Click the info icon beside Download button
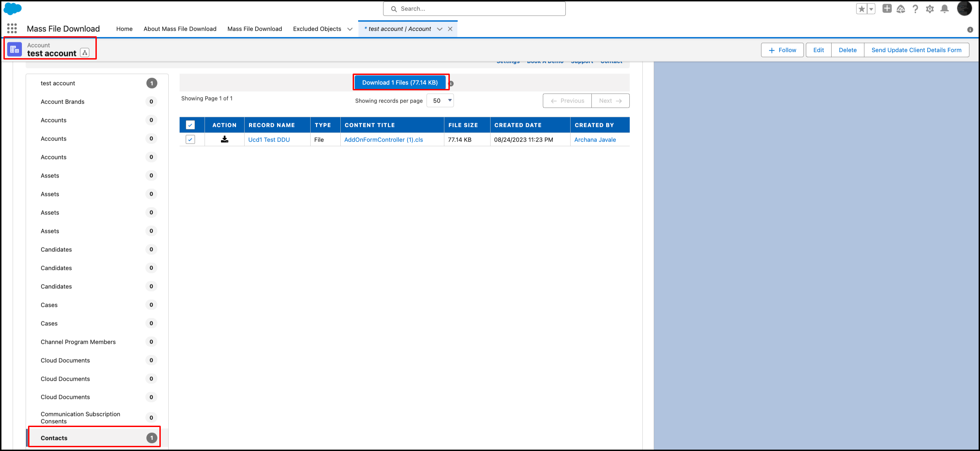 coord(451,83)
